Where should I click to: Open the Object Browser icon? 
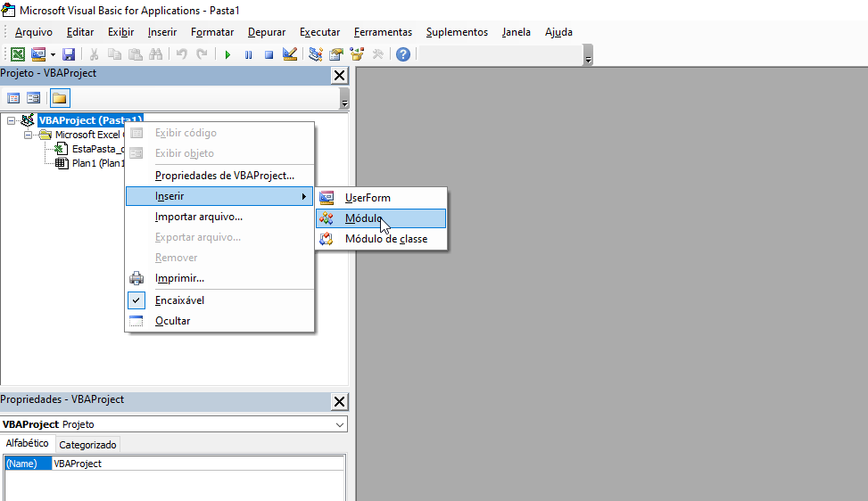[x=357, y=54]
